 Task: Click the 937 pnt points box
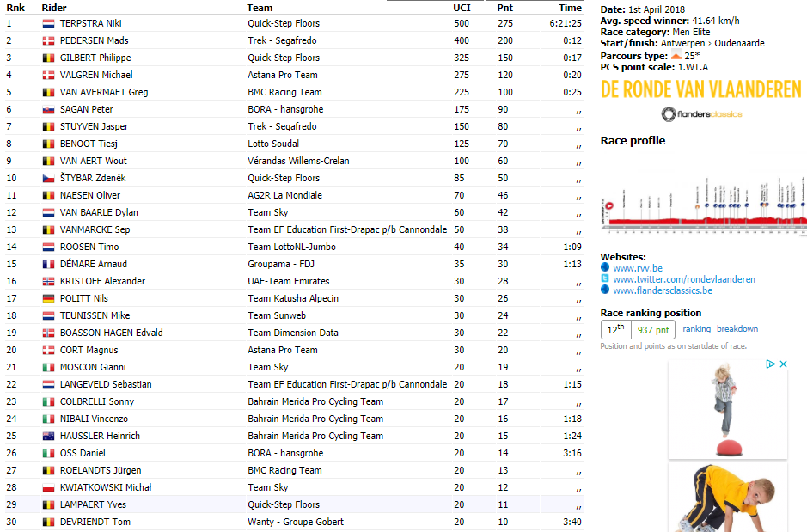pyautogui.click(x=653, y=329)
